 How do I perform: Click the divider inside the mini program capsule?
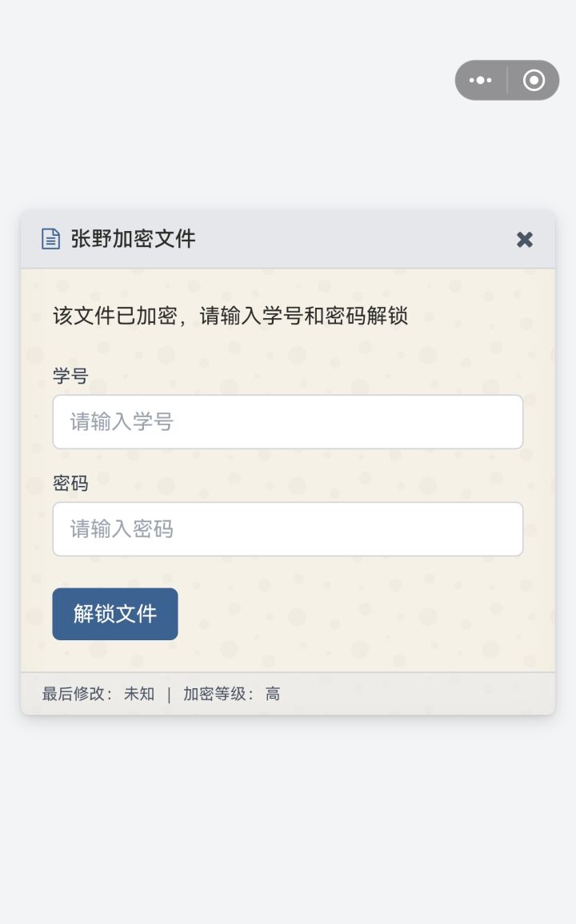[x=507, y=80]
